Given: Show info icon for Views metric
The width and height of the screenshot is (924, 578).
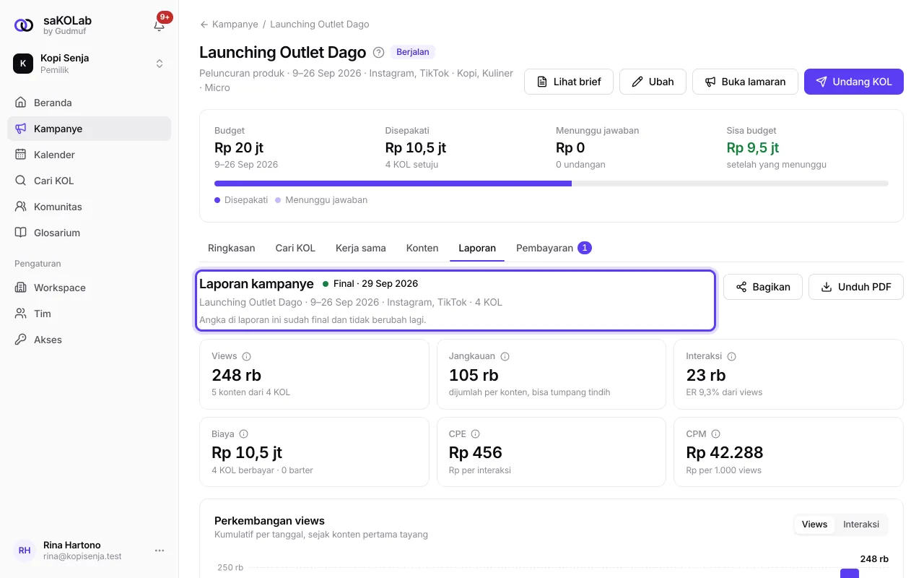Looking at the screenshot, I should (246, 356).
